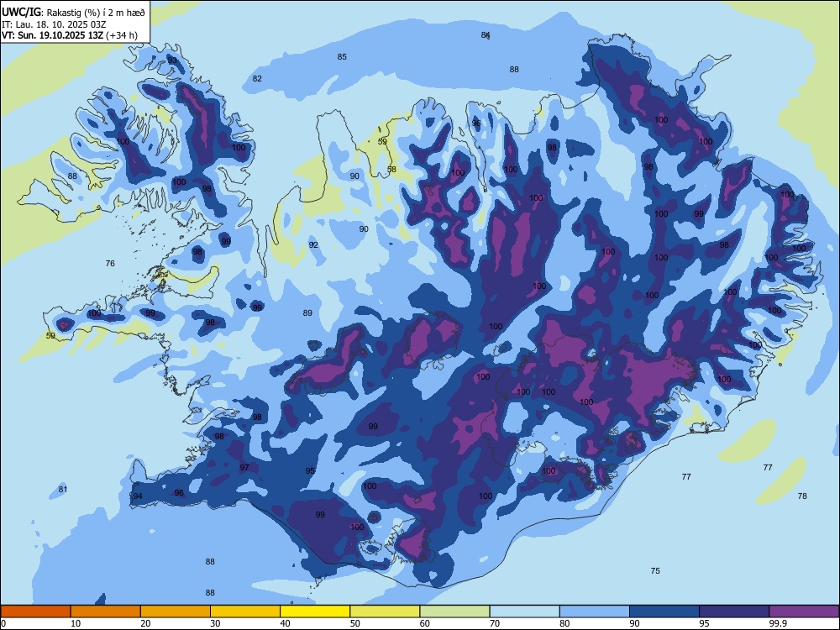The height and width of the screenshot is (630, 840).
Task: Select the '70' legend tick label
Action: click(495, 623)
